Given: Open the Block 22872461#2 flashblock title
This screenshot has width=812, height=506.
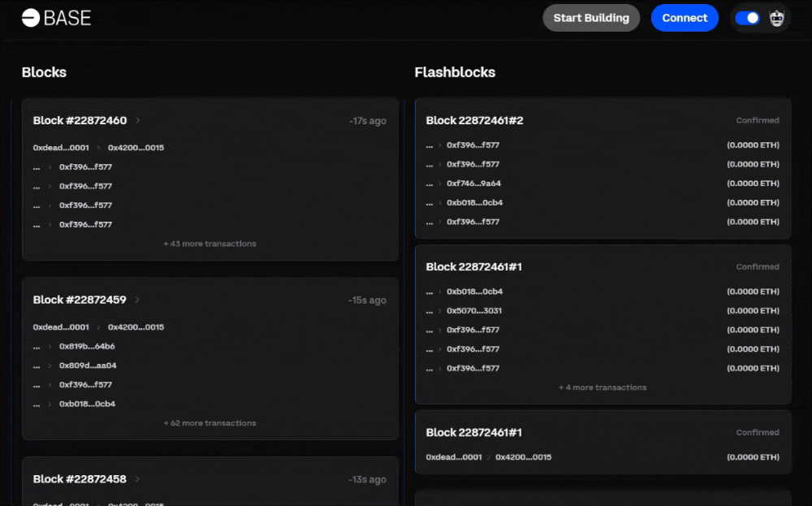Looking at the screenshot, I should click(x=474, y=120).
